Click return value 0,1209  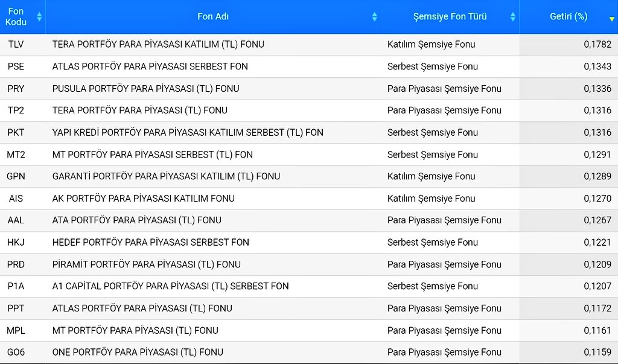(597, 264)
